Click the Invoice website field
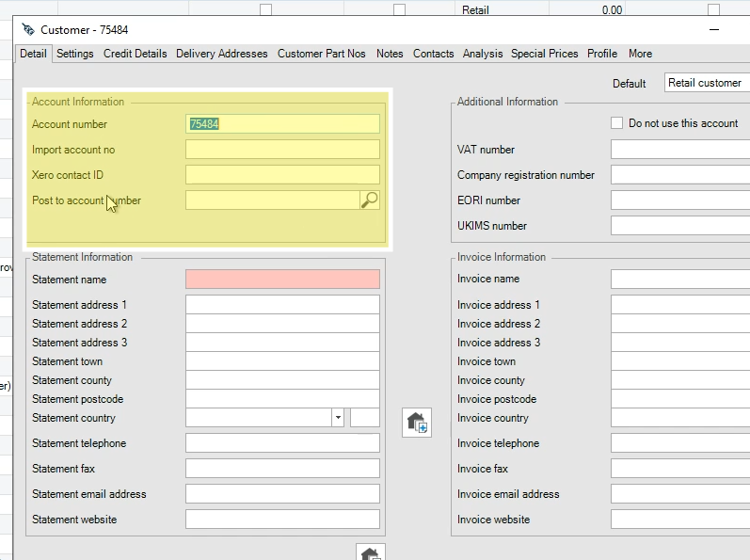The height and width of the screenshot is (560, 750). coord(680,519)
